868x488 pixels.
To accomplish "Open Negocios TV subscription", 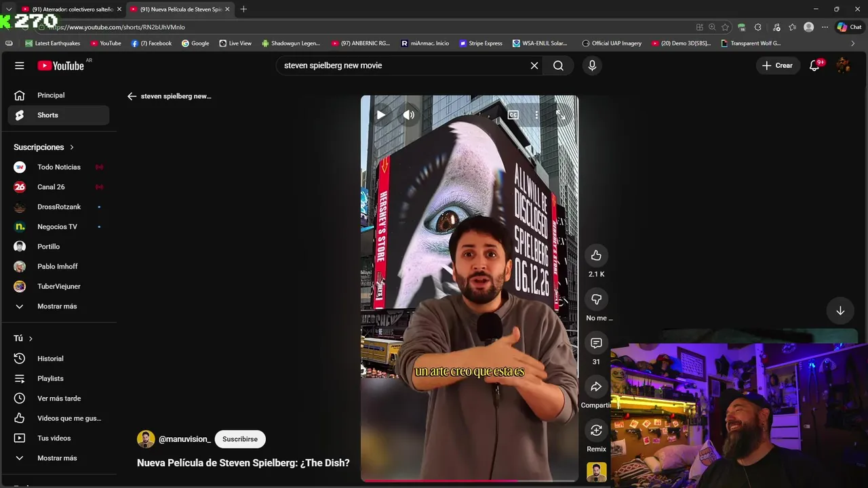I will pyautogui.click(x=58, y=226).
